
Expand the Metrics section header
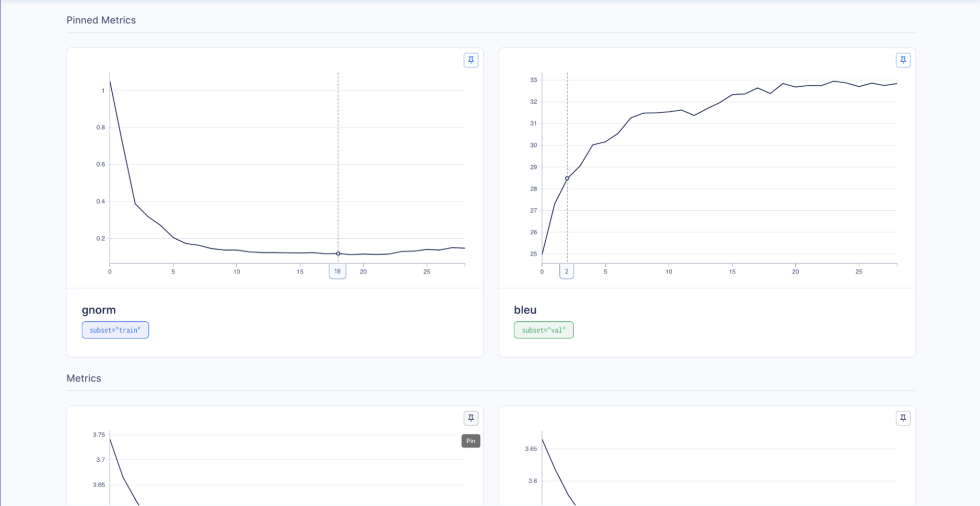coord(83,378)
